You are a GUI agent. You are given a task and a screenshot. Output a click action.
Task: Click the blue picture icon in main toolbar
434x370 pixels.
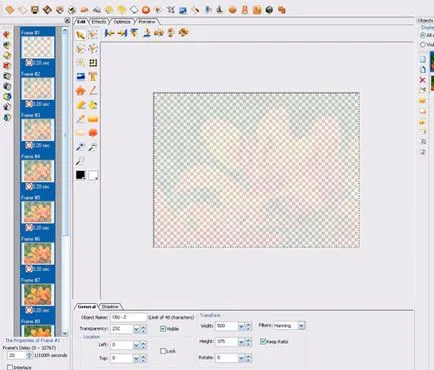pos(183,10)
